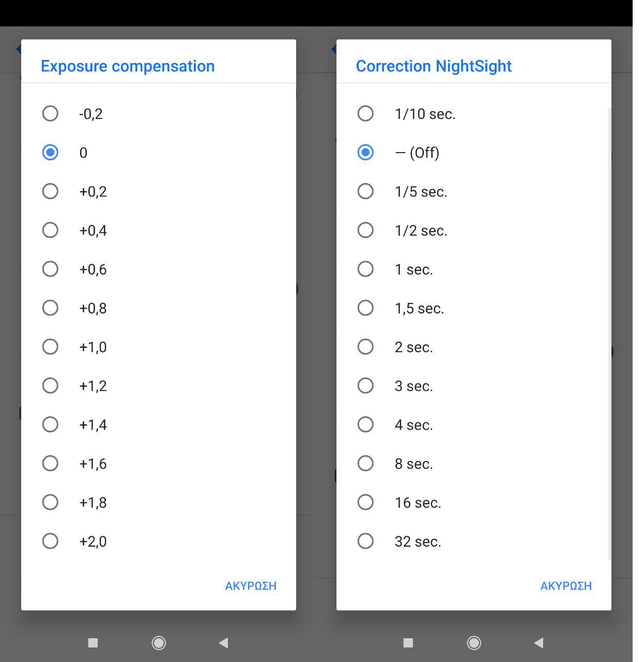Tap the right Android back navigation icon
Image resolution: width=644 pixels, height=662 pixels.
tap(539, 643)
